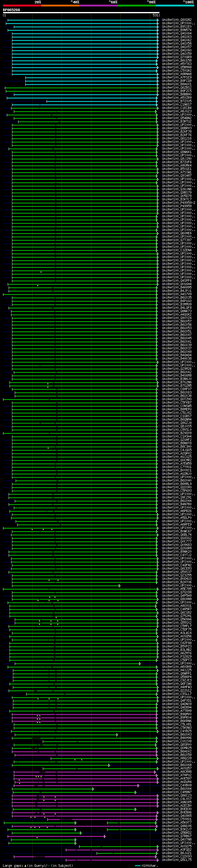The height and width of the screenshot is (868, 197).
Task: Select the UniRef100_A2ECB0 label
Action: point(177,805)
